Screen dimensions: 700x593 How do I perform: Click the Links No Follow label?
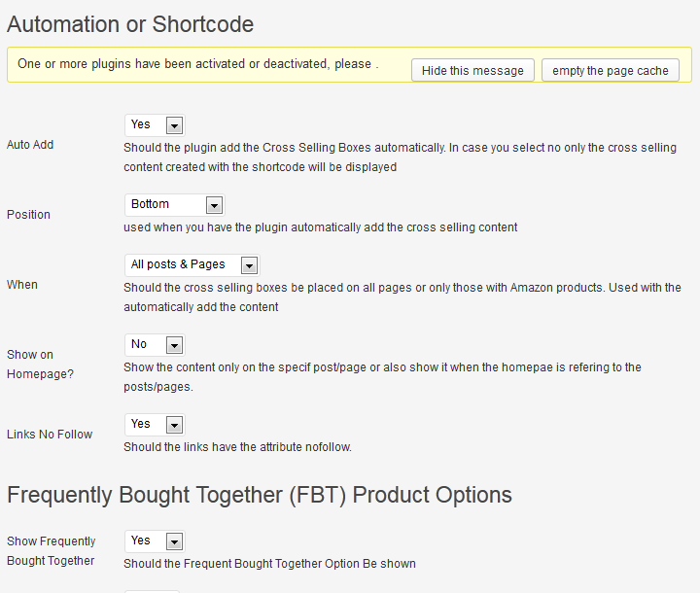(x=50, y=434)
